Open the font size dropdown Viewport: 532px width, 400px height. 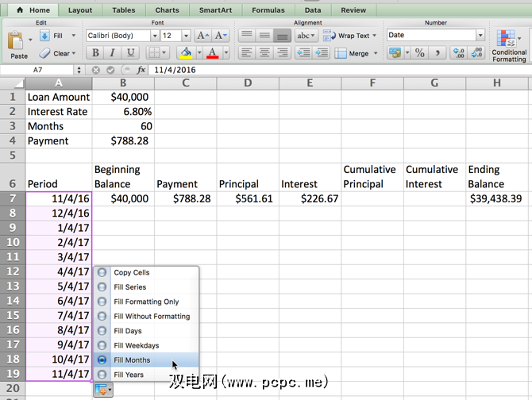tap(187, 36)
